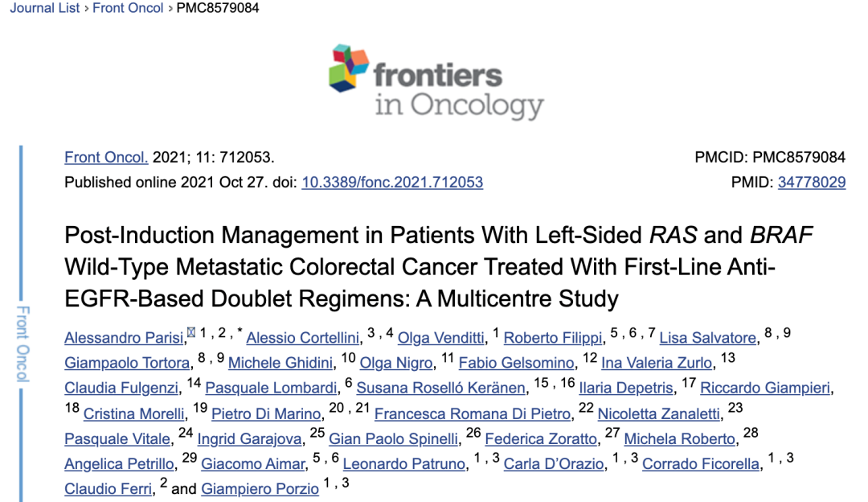Click author Ingrid Garajova
This screenshot has height=502, width=868.
[250, 438]
